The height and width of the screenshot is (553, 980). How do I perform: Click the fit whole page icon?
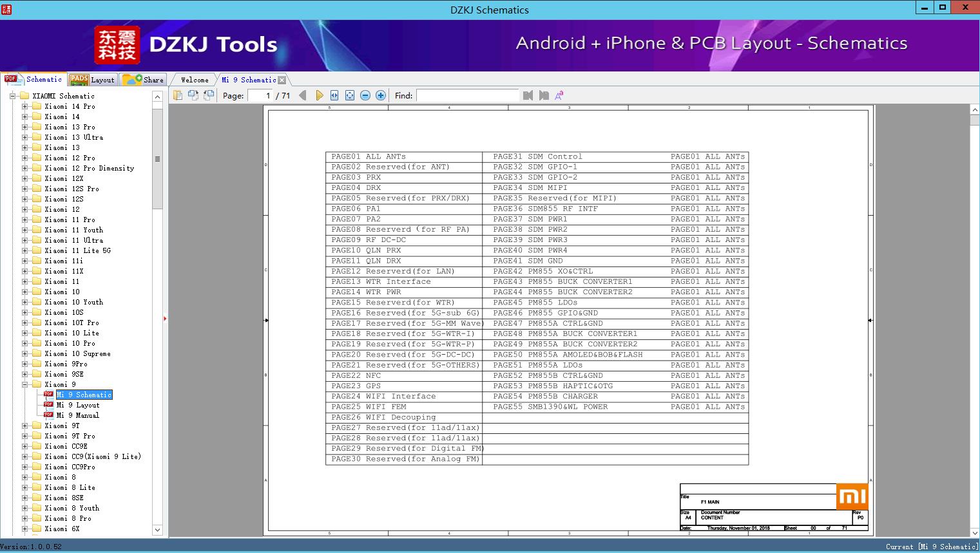point(350,95)
